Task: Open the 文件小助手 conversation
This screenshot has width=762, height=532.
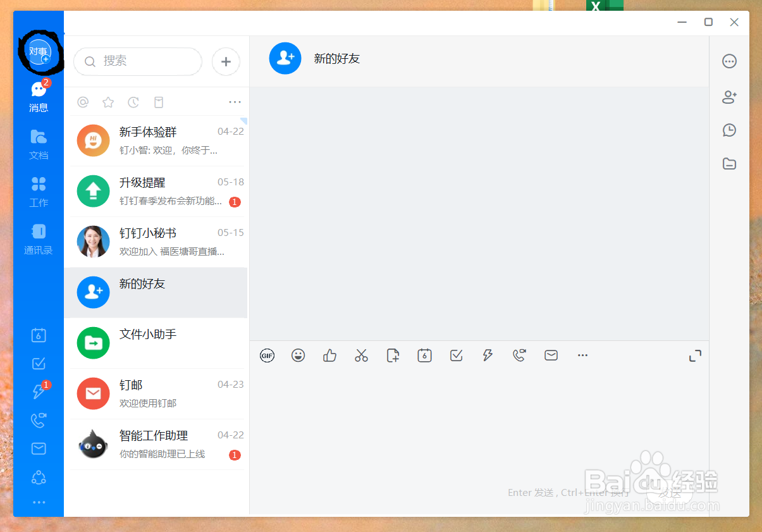Action: coord(156,343)
